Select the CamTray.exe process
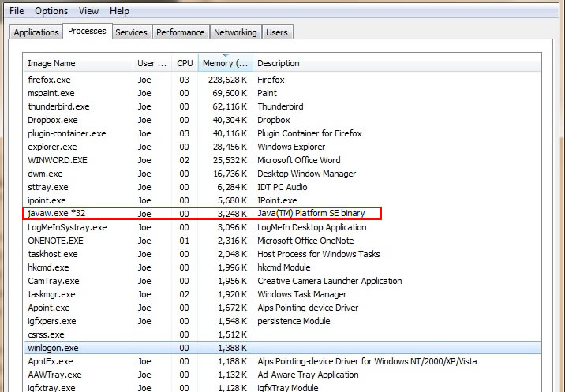Screen dimensions: 565x392 click(282, 281)
